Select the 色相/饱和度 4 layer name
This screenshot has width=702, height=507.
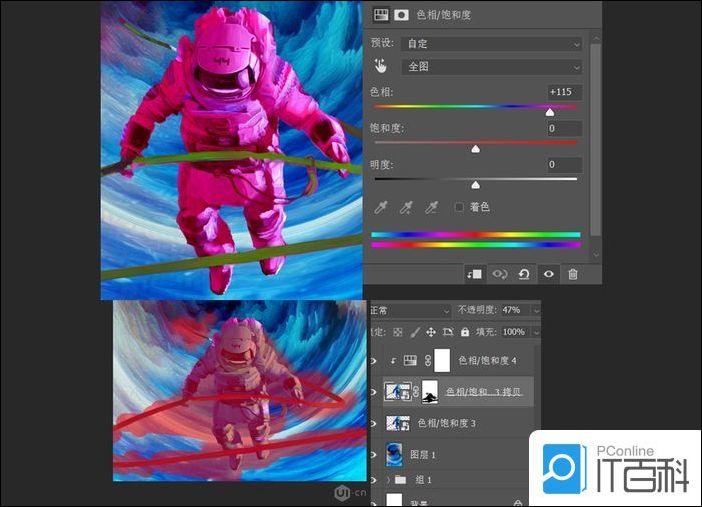click(x=487, y=361)
